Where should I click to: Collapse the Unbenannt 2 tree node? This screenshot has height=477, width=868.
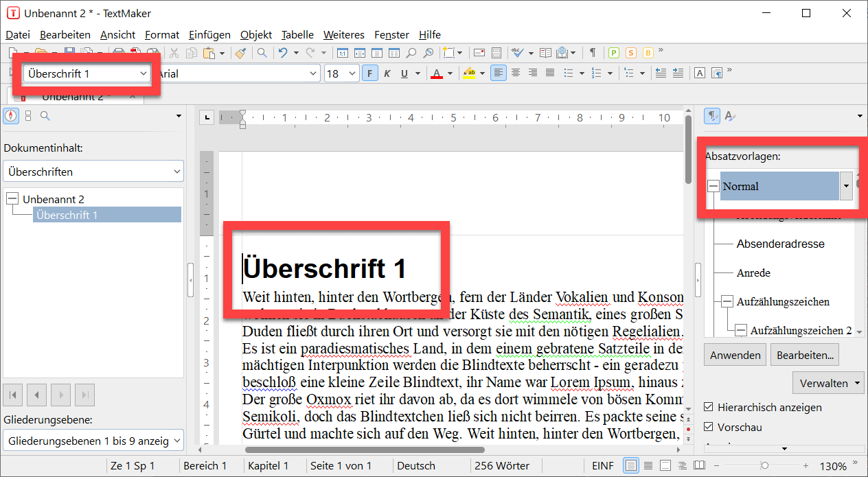click(12, 199)
